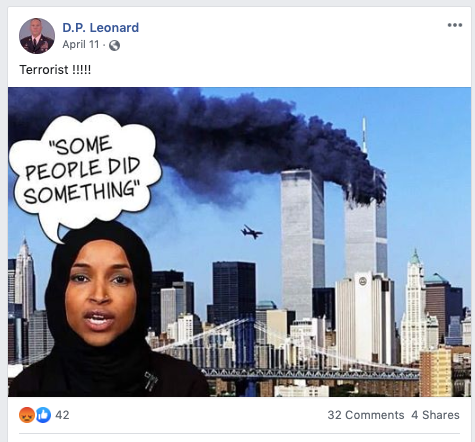Open the three-dots post options menu
Image resolution: width=475 pixels, height=442 pixels.
point(455,25)
